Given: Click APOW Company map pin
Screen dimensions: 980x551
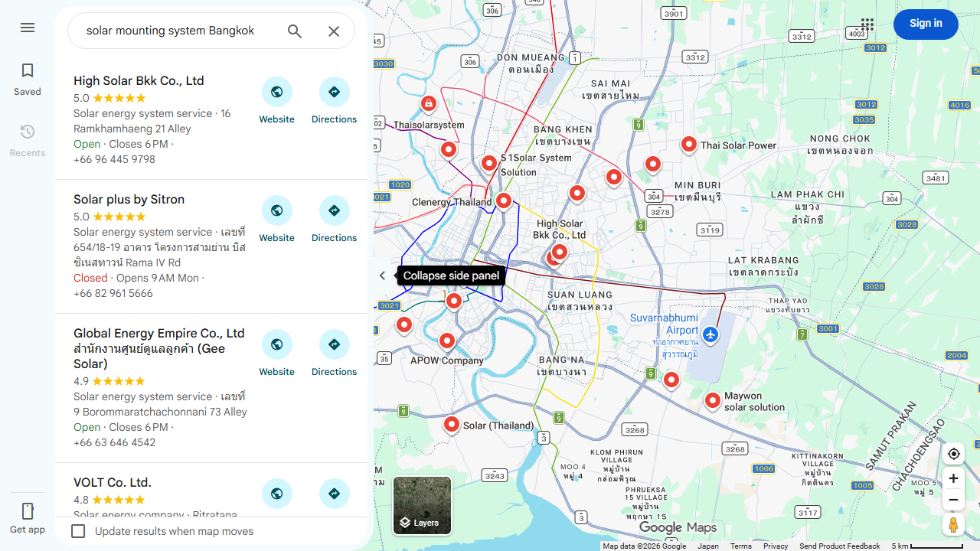Looking at the screenshot, I should point(447,341).
